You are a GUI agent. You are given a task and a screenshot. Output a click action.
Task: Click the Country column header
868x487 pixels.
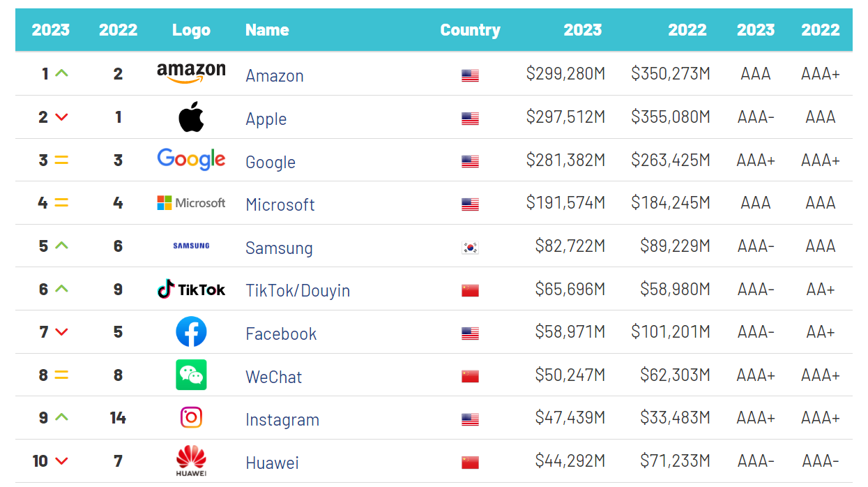tap(470, 30)
